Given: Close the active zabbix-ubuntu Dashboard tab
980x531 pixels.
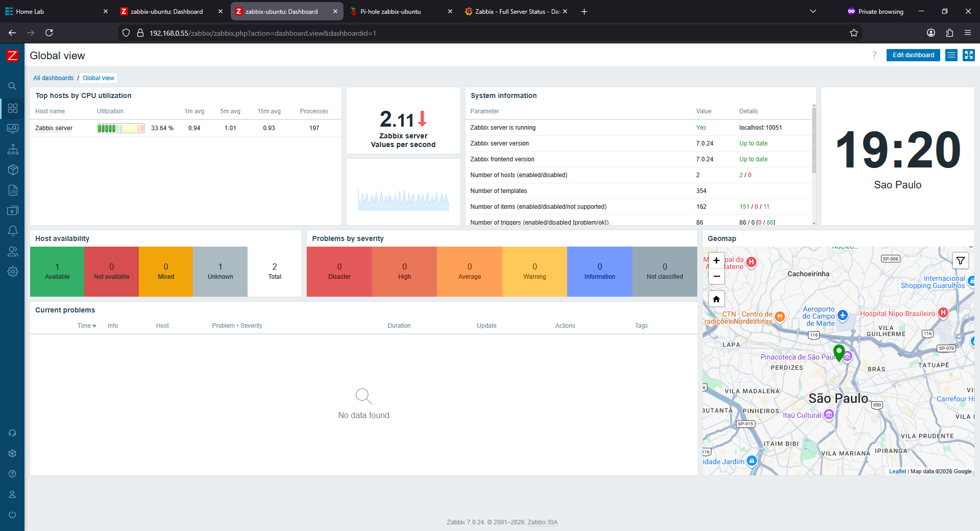Looking at the screenshot, I should click(x=335, y=11).
